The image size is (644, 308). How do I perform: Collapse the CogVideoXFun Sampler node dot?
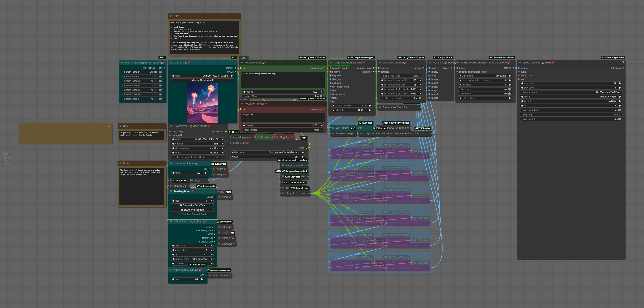pyautogui.click(x=331, y=63)
